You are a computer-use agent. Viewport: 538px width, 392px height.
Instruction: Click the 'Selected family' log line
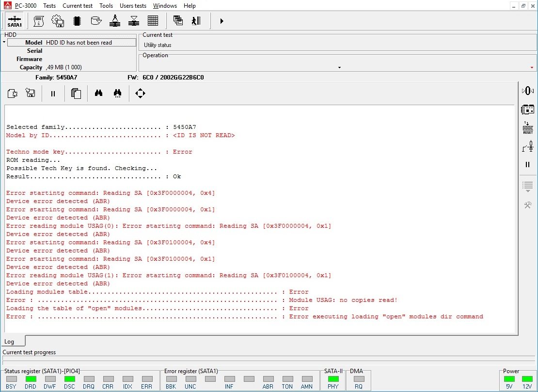[101, 127]
